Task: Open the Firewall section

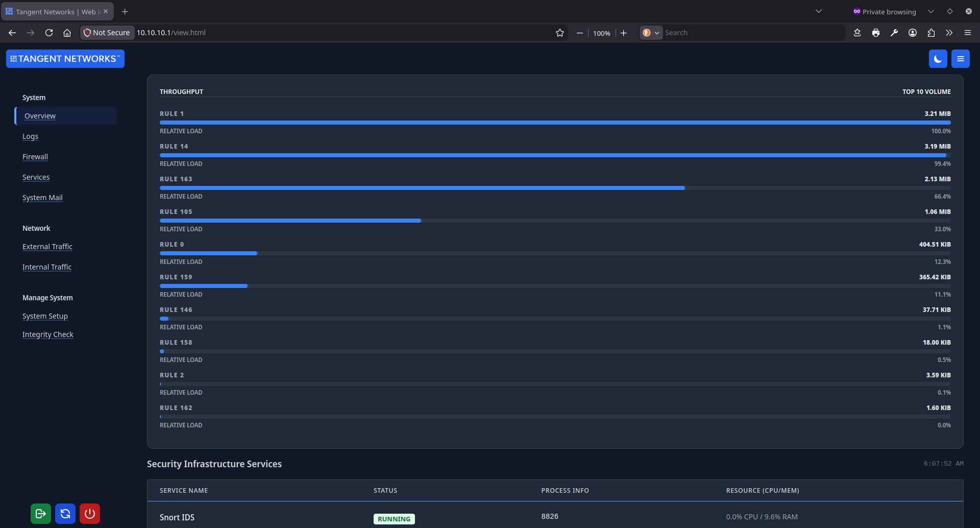Action: (x=35, y=157)
